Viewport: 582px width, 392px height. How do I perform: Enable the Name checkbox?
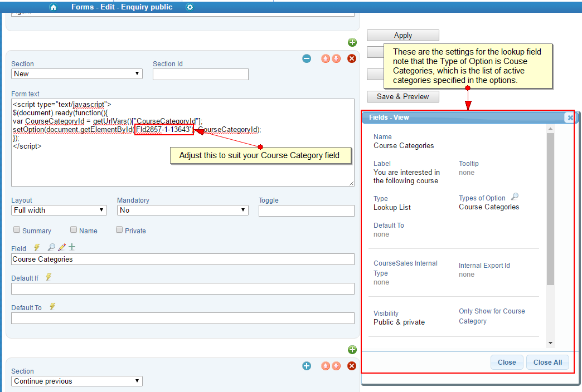pos(74,230)
